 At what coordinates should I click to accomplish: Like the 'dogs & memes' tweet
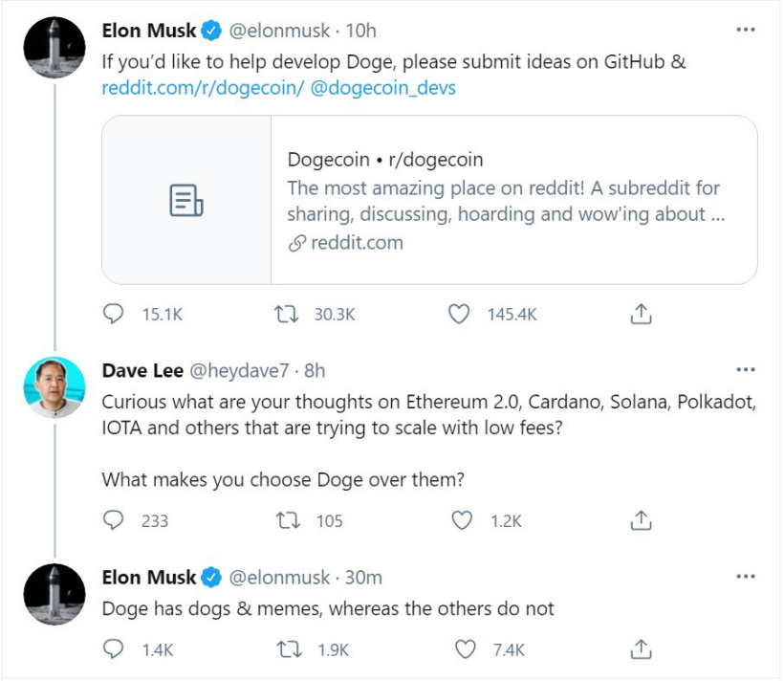coord(465,649)
